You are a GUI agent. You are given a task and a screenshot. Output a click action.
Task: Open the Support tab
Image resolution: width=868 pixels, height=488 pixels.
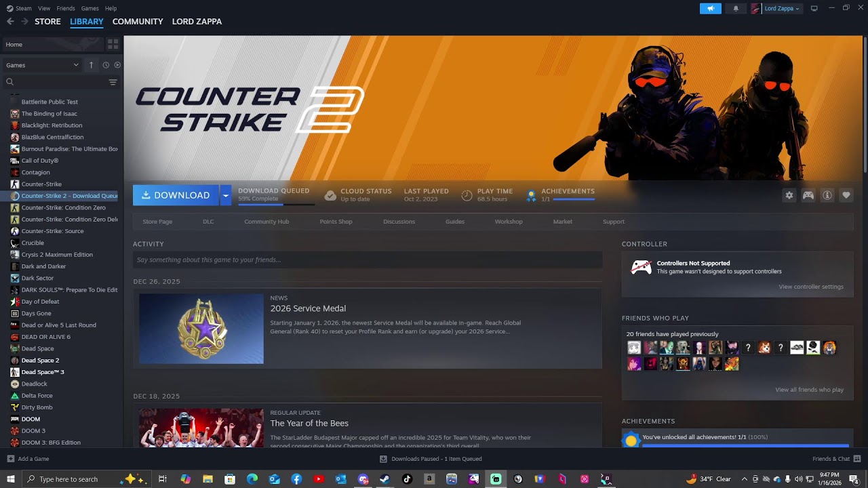point(614,222)
